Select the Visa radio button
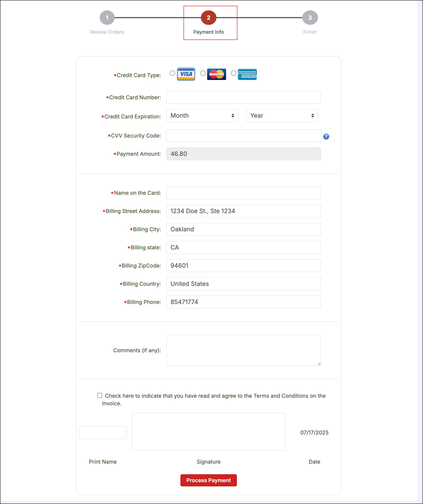Image resolution: width=423 pixels, height=504 pixels. tap(172, 73)
